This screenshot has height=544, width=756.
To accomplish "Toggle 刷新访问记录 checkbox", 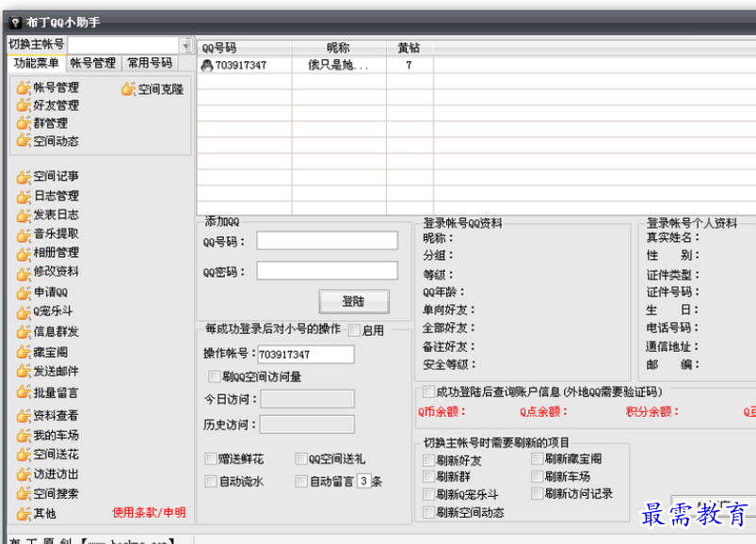I will (537, 493).
